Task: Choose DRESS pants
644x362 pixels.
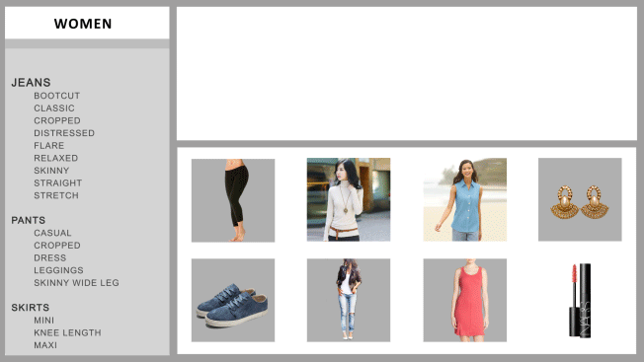Action: pyautogui.click(x=49, y=257)
